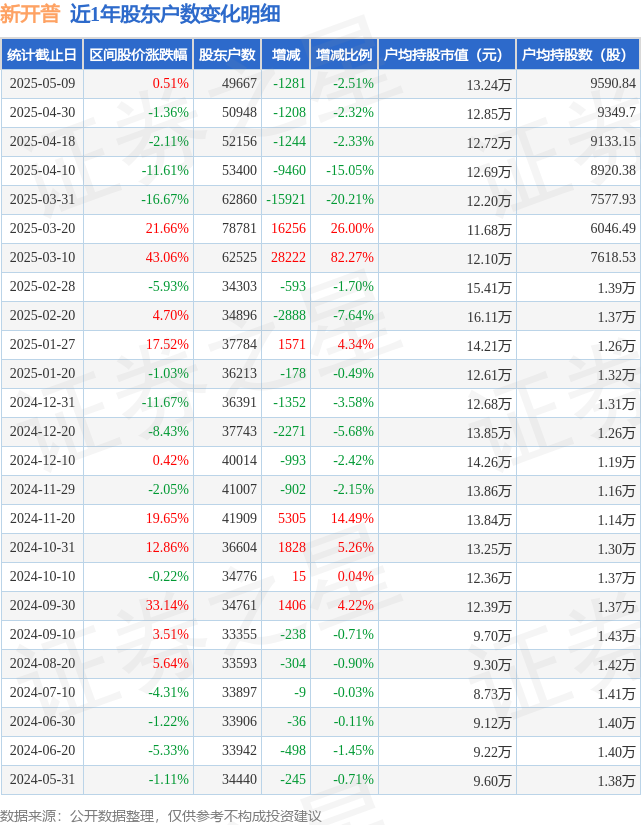Click the 统计截止日 column header
This screenshot has height=825, width=641.
(42, 54)
